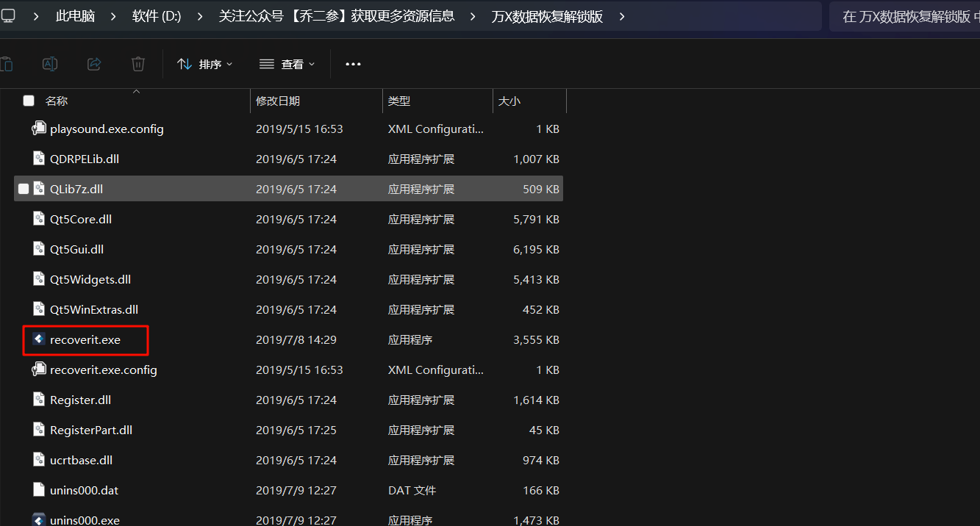The image size is (980, 526).
Task: Click the RegisterPart.dll file icon
Action: coord(39,430)
